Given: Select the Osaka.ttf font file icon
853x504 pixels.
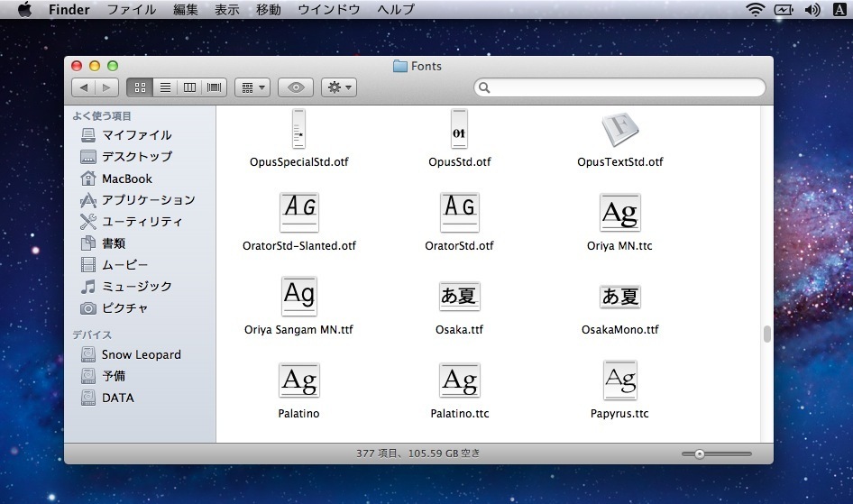Looking at the screenshot, I should point(459,296).
